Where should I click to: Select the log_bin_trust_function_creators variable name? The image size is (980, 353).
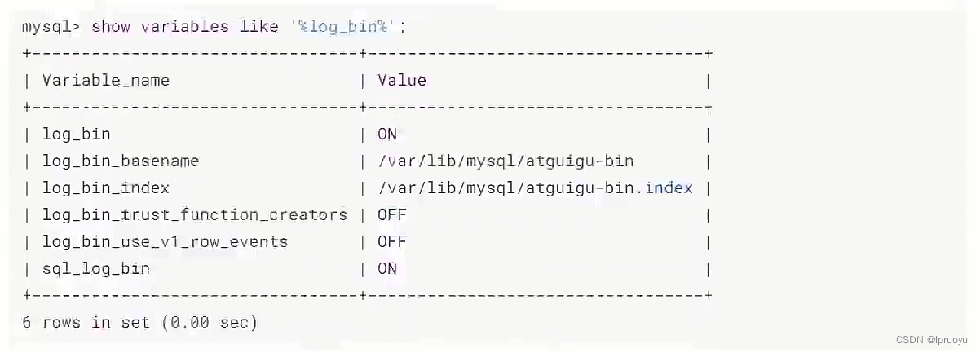point(195,214)
